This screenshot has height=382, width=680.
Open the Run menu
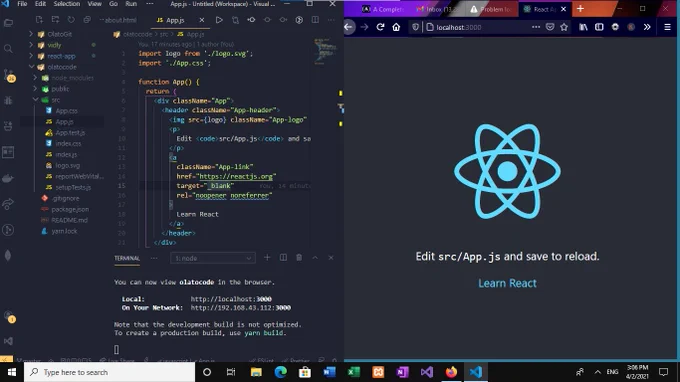pyautogui.click(x=131, y=4)
